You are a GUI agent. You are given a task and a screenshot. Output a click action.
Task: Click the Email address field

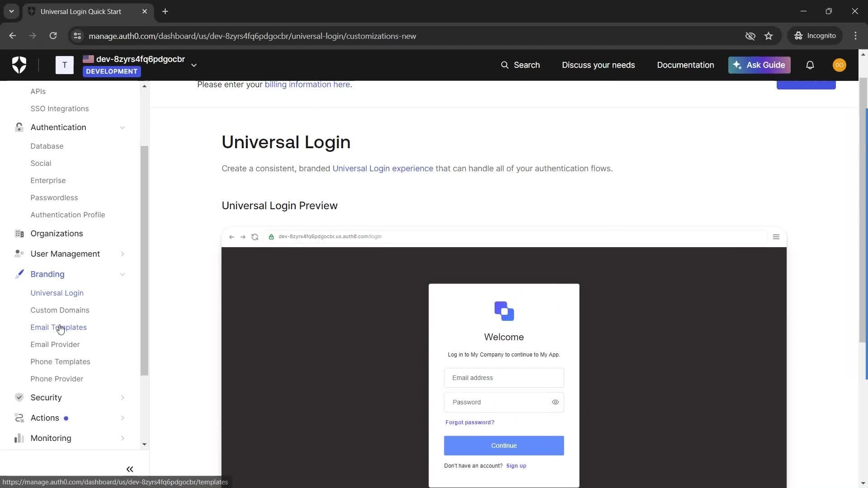click(504, 378)
